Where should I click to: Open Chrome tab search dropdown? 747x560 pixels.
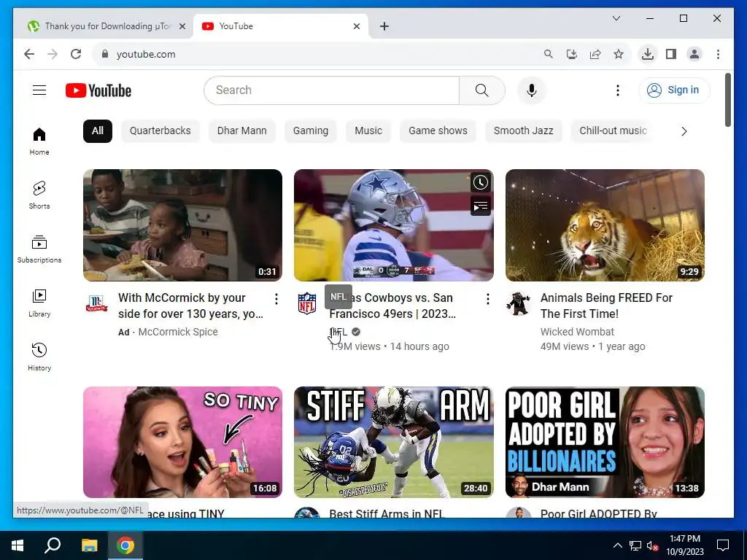[x=616, y=18]
